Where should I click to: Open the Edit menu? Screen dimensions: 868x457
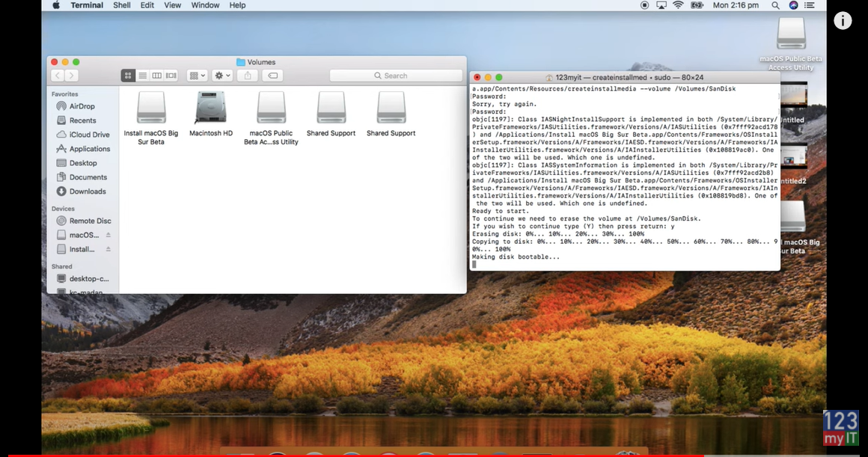click(147, 5)
